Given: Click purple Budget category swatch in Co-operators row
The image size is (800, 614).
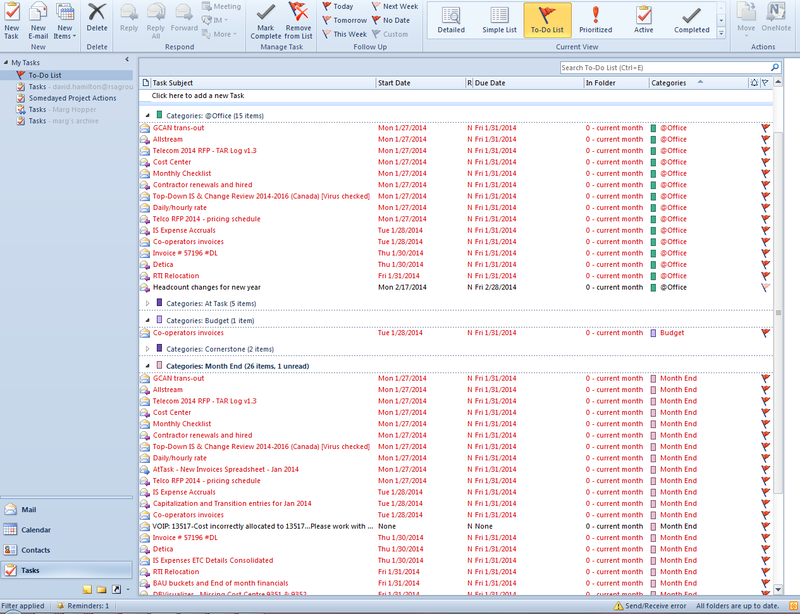Looking at the screenshot, I should pos(653,333).
